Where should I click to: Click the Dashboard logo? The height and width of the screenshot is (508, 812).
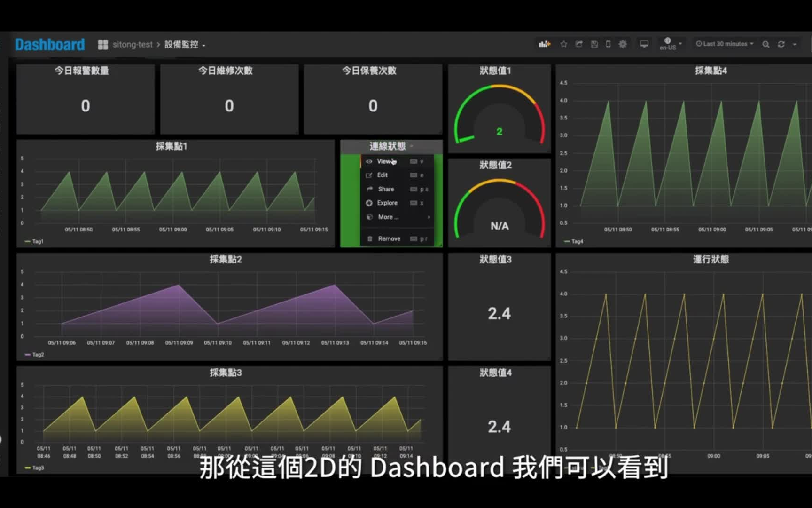coord(49,44)
